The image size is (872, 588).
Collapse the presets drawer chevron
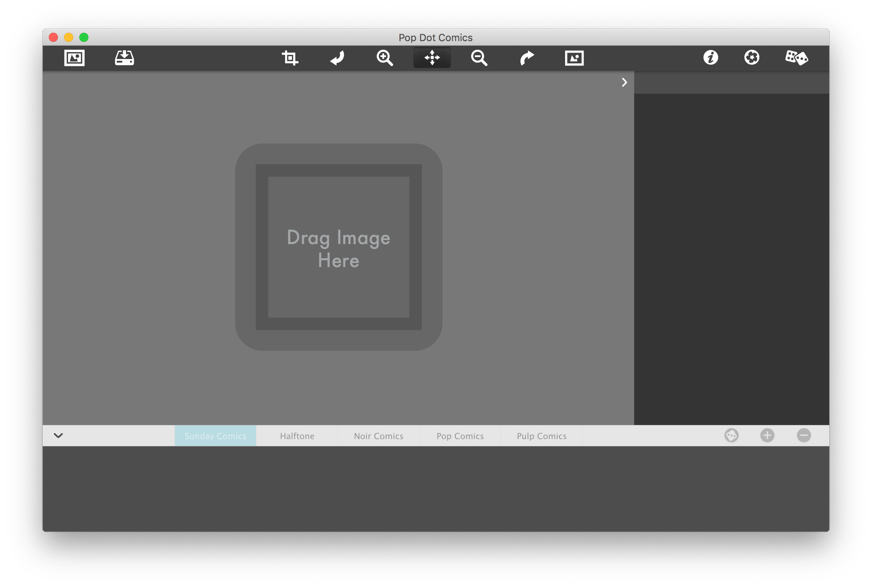pos(58,435)
